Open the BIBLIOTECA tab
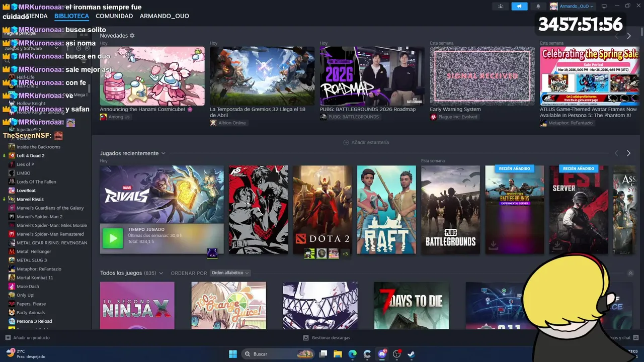The height and width of the screenshot is (362, 644). [x=71, y=16]
